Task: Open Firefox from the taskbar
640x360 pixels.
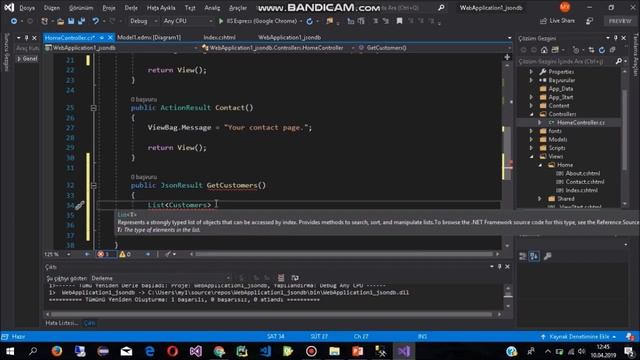Action: coord(57,351)
